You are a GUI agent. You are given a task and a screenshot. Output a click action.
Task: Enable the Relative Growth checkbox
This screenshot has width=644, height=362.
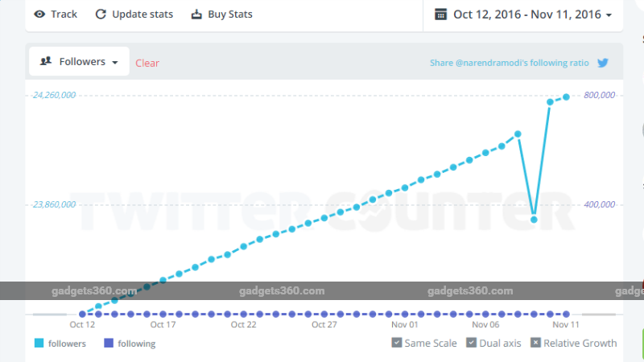[535, 343]
